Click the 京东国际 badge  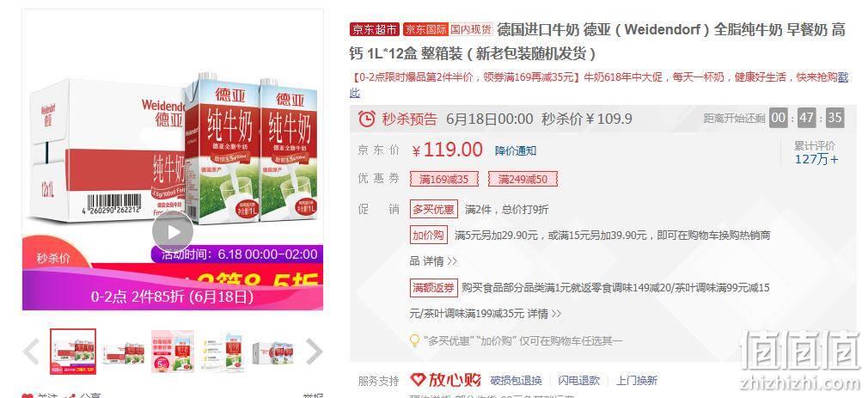(x=425, y=29)
